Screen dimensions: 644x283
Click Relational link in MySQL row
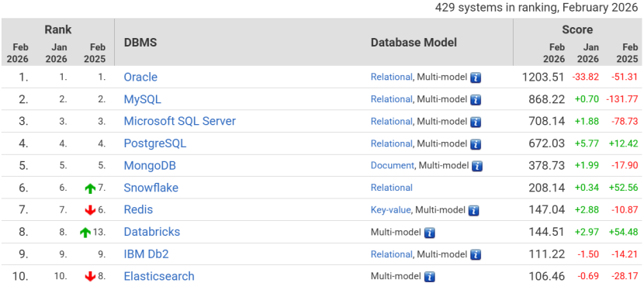click(x=391, y=99)
